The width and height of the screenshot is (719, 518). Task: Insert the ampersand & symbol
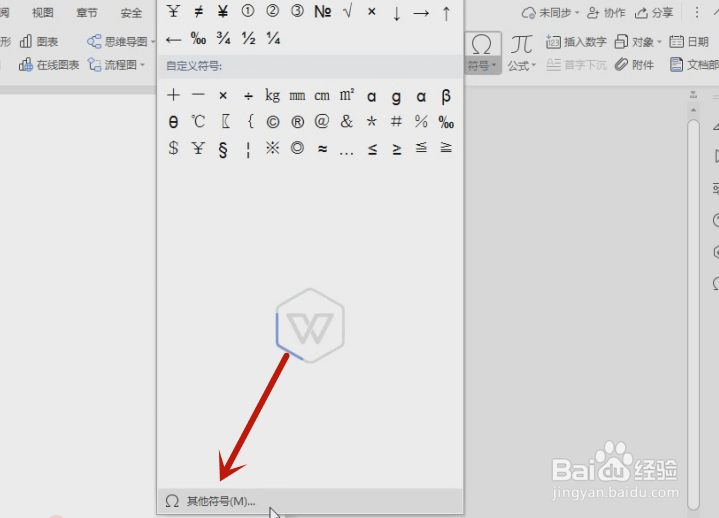347,121
